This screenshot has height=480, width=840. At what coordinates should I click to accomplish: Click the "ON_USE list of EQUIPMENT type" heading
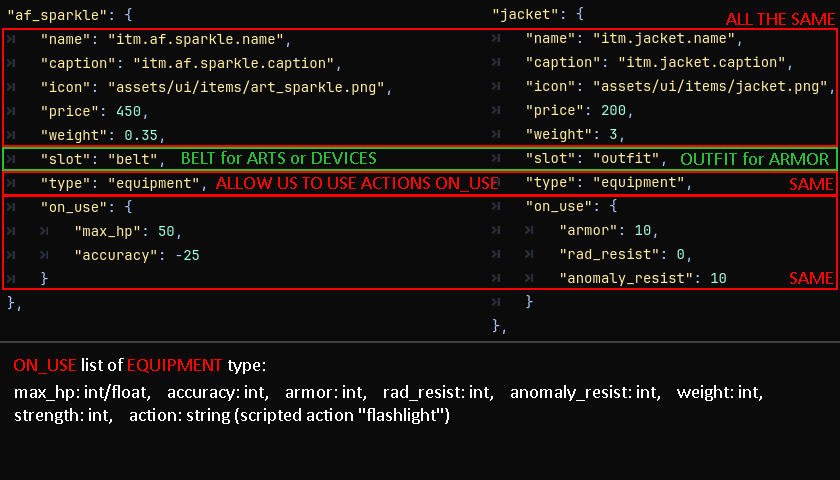click(139, 365)
